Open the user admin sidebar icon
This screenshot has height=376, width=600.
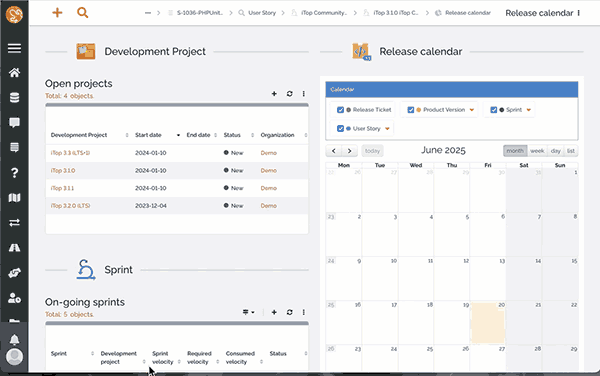point(14,298)
